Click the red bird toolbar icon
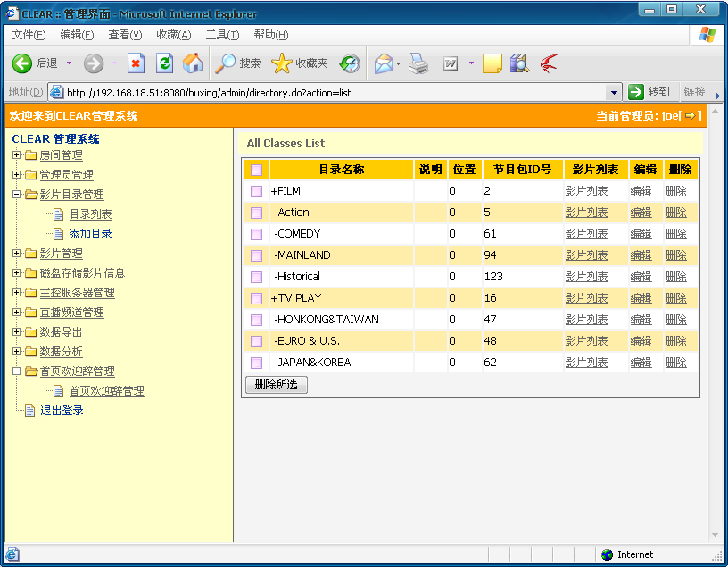Image resolution: width=728 pixels, height=567 pixels. tap(549, 63)
